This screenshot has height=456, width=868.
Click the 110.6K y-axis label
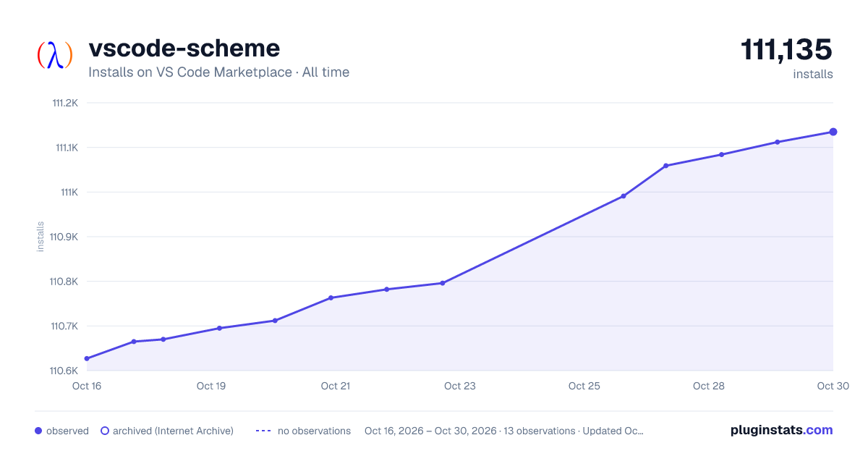[x=64, y=371]
